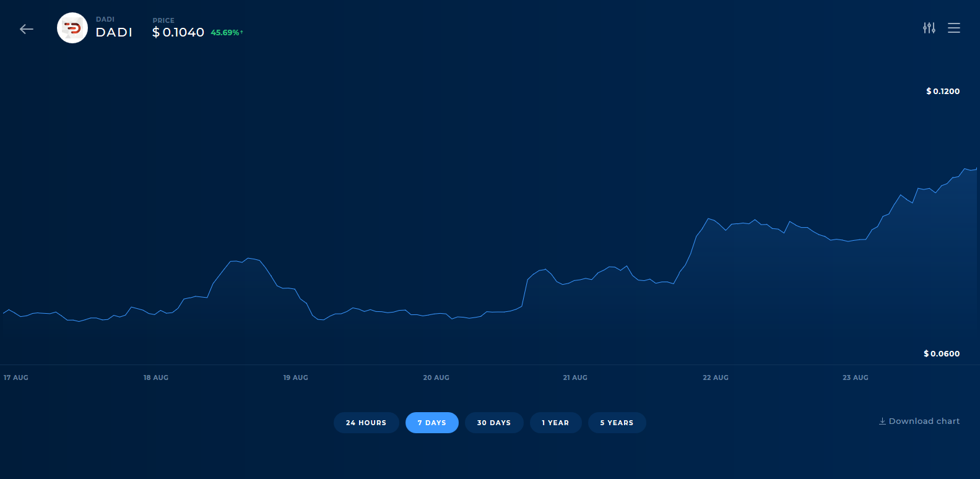Click the Download chart link

pos(919,421)
